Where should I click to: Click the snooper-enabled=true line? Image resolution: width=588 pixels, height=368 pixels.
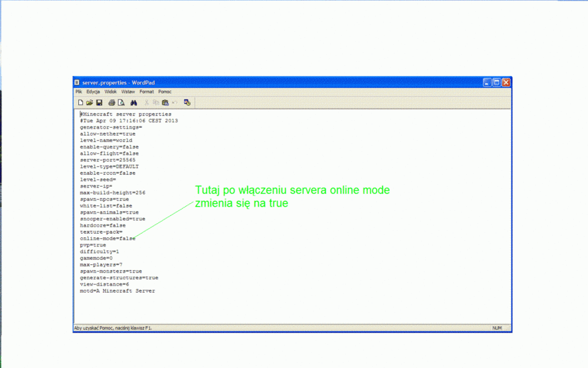pyautogui.click(x=112, y=219)
